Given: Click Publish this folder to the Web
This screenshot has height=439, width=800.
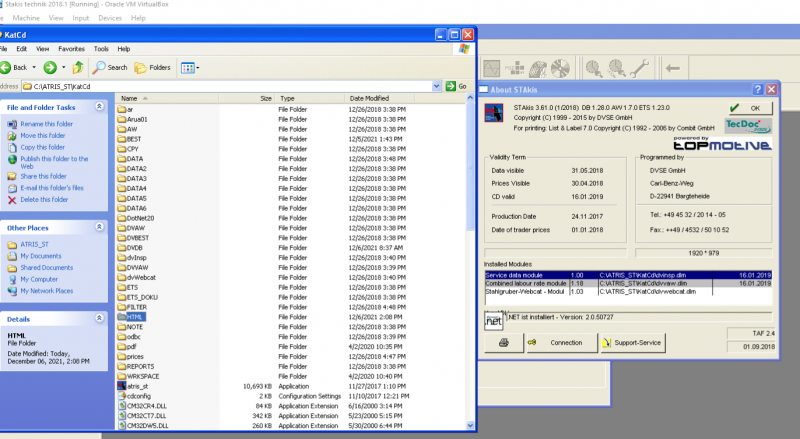Looking at the screenshot, I should tap(54, 162).
